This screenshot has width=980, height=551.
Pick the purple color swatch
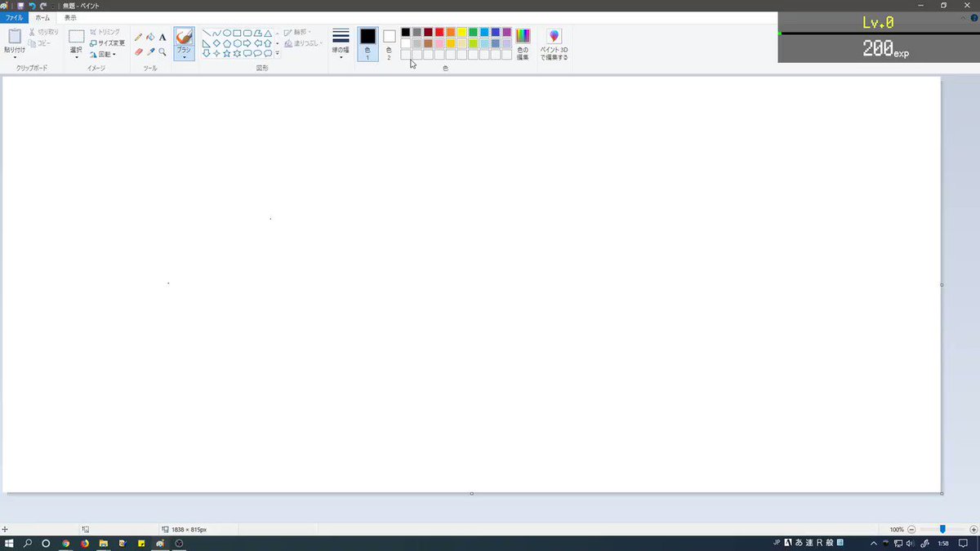506,32
